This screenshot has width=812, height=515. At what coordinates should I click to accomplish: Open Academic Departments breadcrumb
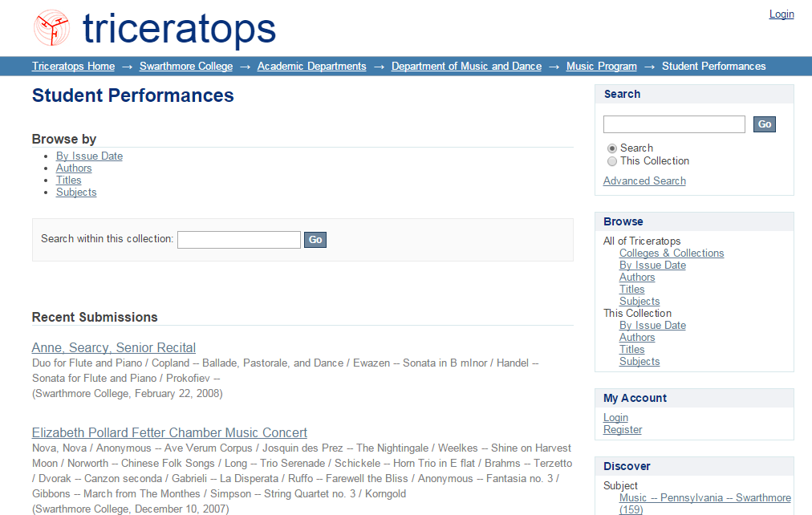pyautogui.click(x=312, y=67)
